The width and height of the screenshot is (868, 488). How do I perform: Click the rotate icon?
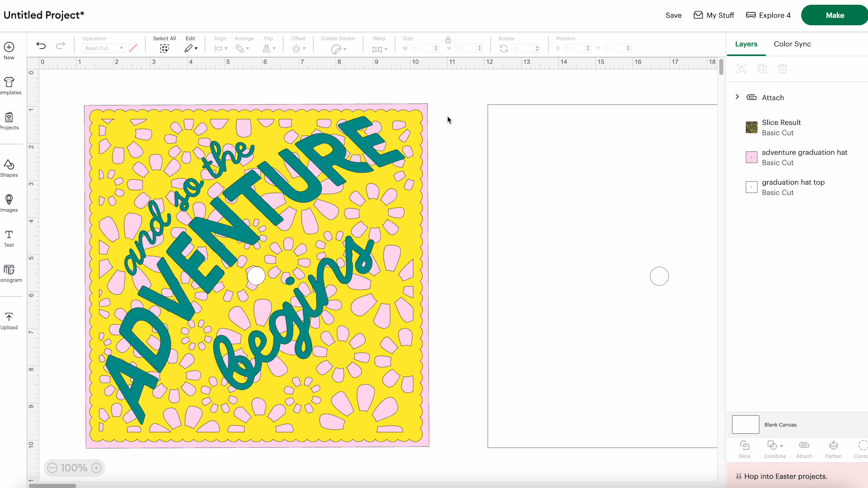(x=504, y=48)
